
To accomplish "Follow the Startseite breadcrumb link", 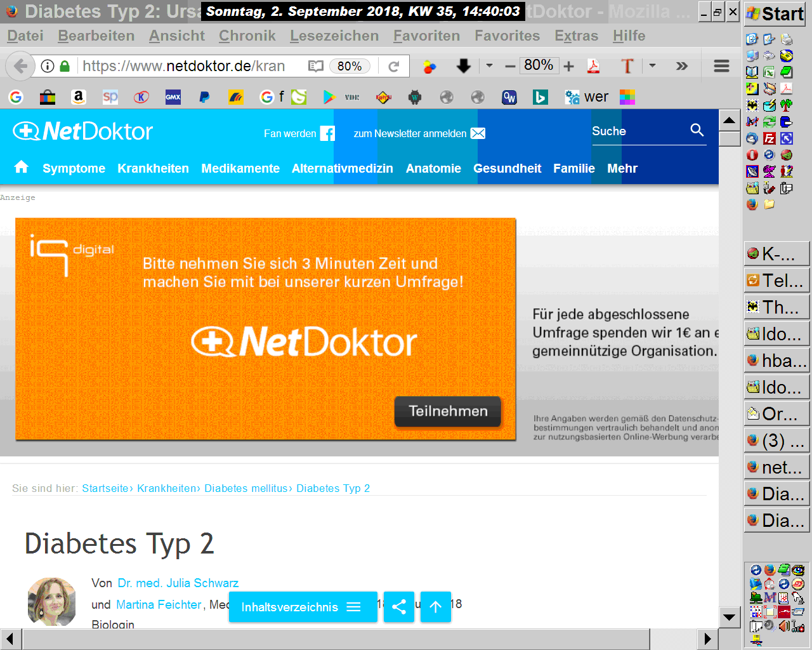I will tap(106, 488).
